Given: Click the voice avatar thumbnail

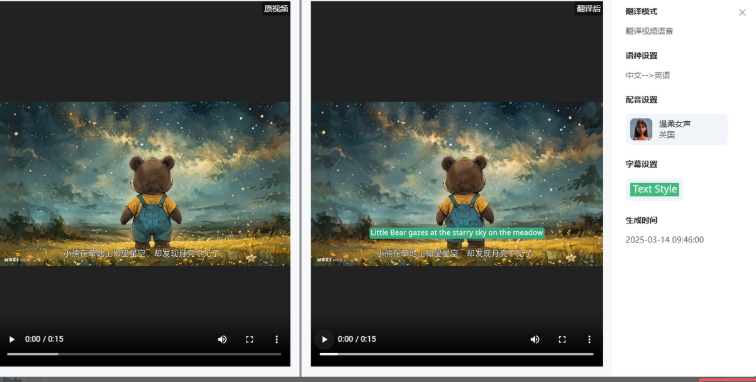Looking at the screenshot, I should (x=641, y=129).
